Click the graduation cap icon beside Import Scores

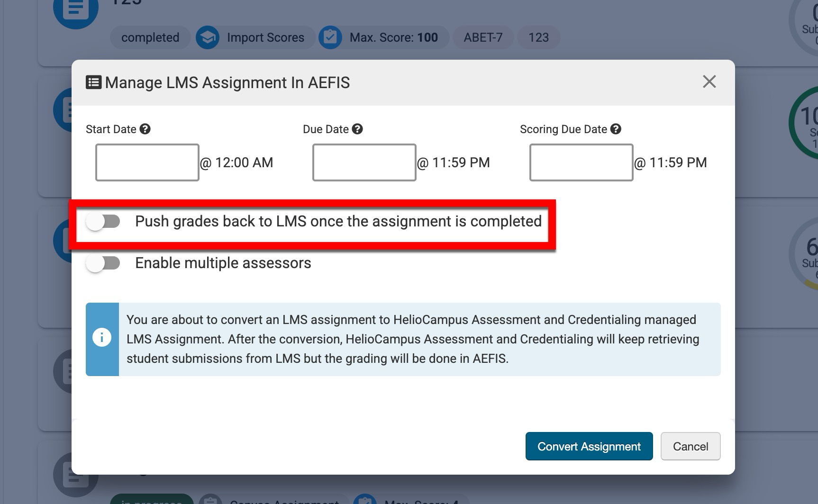coord(208,37)
